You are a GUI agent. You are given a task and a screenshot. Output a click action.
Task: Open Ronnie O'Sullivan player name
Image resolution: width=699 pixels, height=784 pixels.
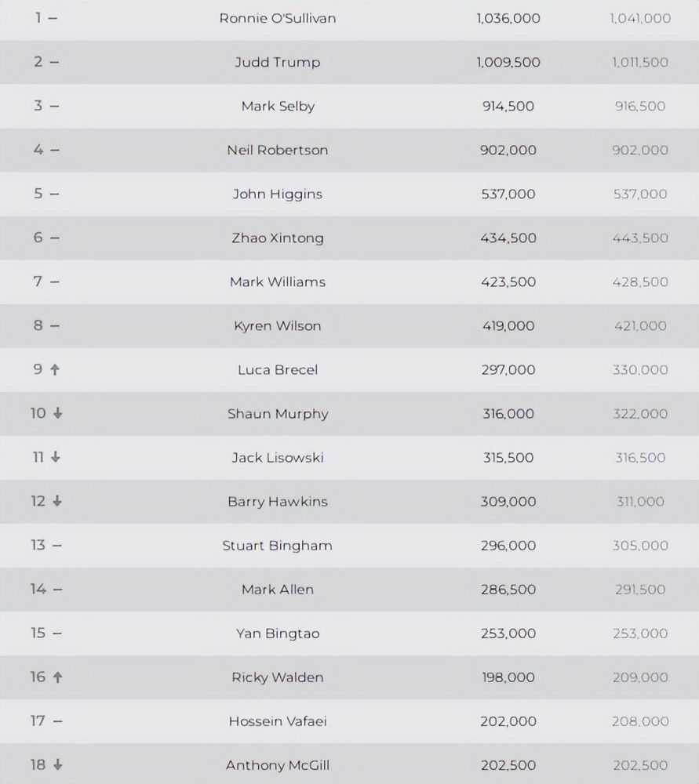click(x=278, y=19)
